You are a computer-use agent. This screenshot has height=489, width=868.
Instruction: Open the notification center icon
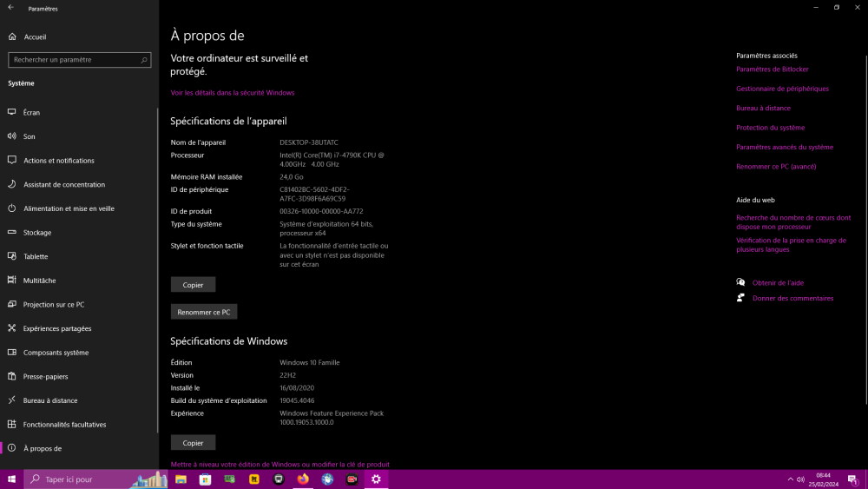(852, 479)
